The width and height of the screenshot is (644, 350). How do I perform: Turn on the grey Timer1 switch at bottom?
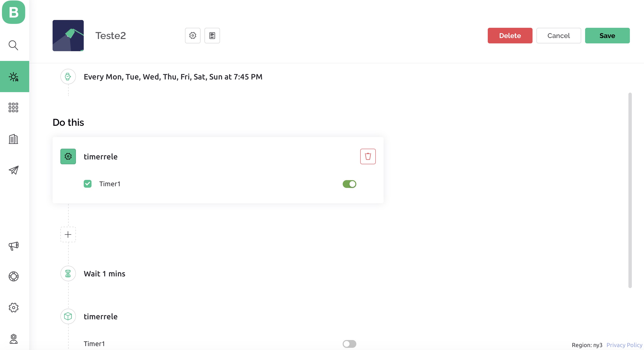(x=349, y=344)
